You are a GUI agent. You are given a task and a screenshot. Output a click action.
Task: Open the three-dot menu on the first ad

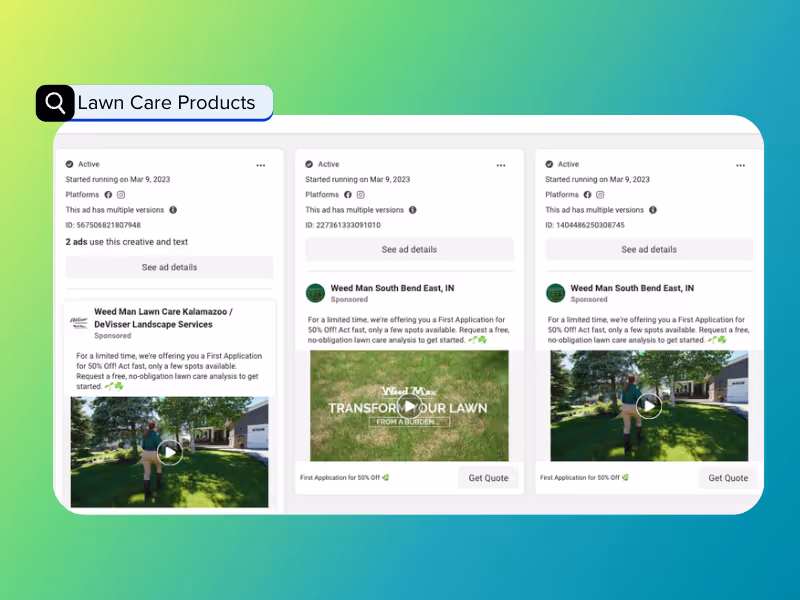point(261,165)
